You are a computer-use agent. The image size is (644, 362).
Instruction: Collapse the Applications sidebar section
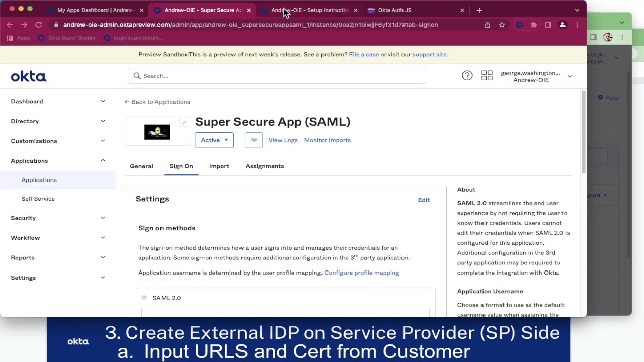tap(58, 161)
